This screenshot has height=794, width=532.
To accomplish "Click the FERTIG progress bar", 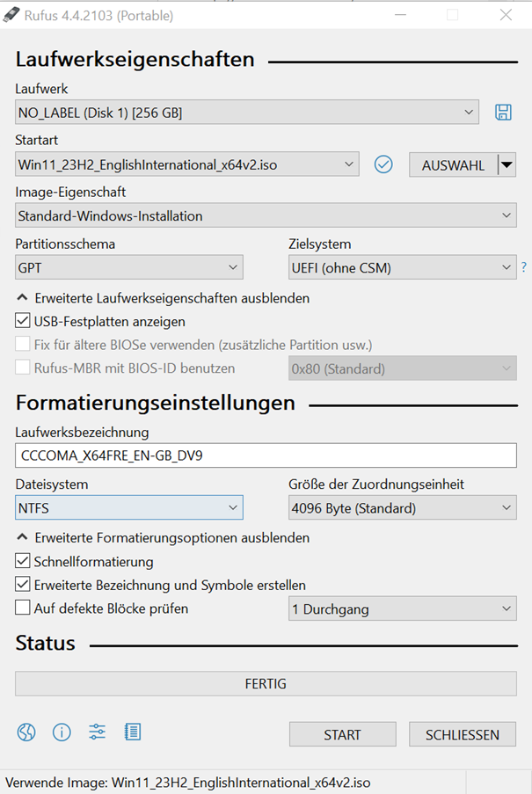I will [266, 683].
